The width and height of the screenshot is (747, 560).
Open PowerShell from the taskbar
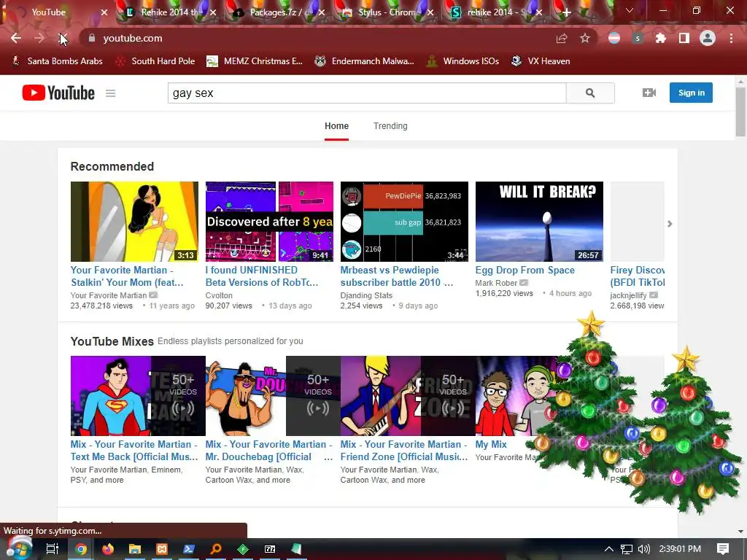(189, 549)
